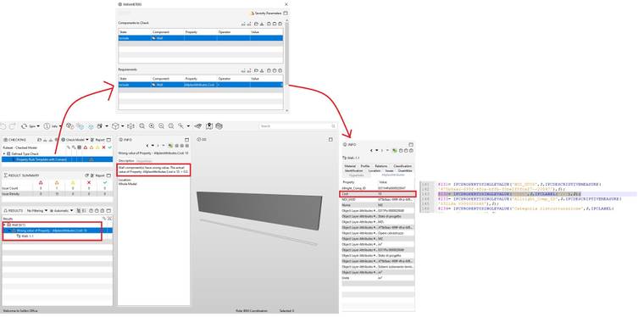Open the Classification tab in Wall Info panel
The height and width of the screenshot is (317, 644).
point(402,166)
